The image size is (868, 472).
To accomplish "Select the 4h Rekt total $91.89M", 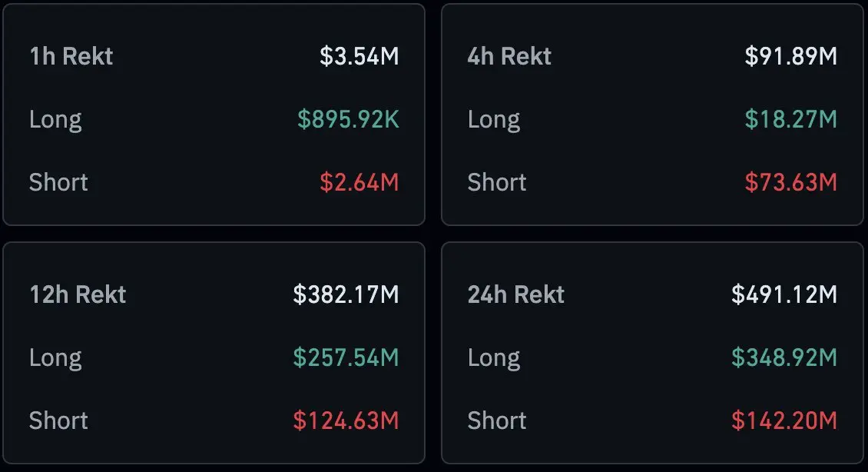I will [791, 57].
